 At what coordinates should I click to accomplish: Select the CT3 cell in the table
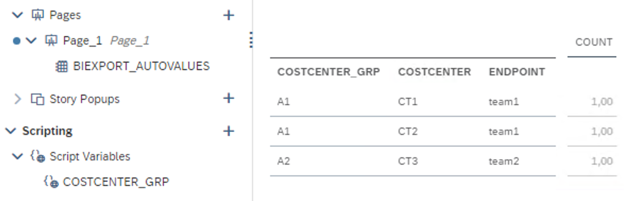pos(408,161)
